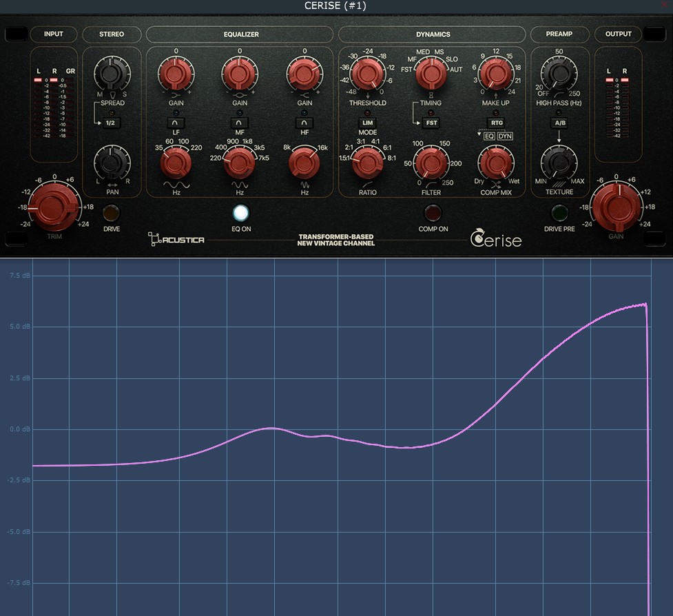Viewport: 673px width, 616px height.
Task: Click the EQUALIZER section header
Action: click(x=240, y=34)
